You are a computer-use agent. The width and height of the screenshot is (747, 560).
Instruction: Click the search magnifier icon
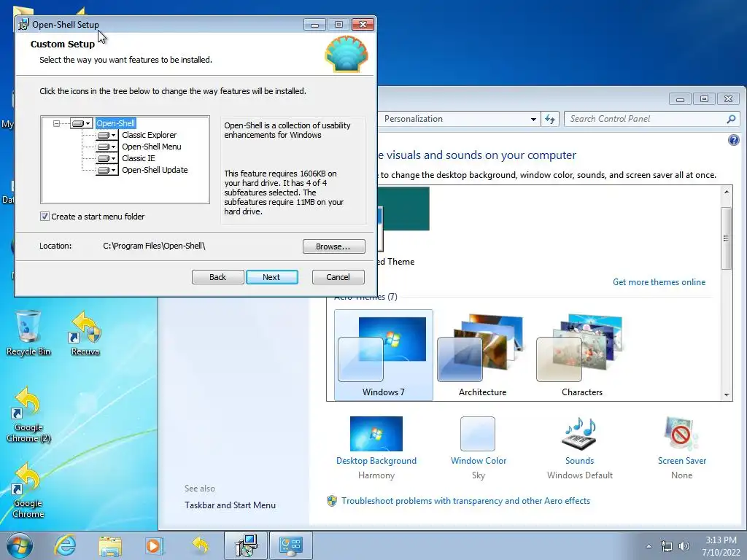point(731,119)
